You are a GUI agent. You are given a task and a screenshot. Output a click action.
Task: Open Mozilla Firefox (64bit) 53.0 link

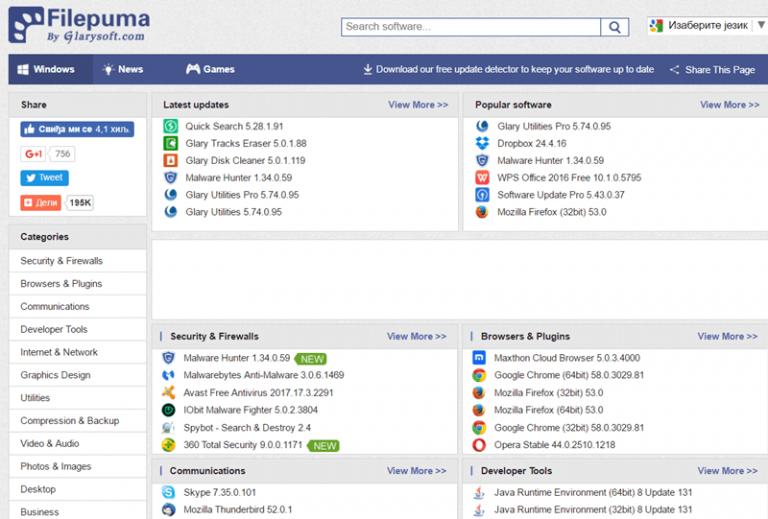coord(549,410)
